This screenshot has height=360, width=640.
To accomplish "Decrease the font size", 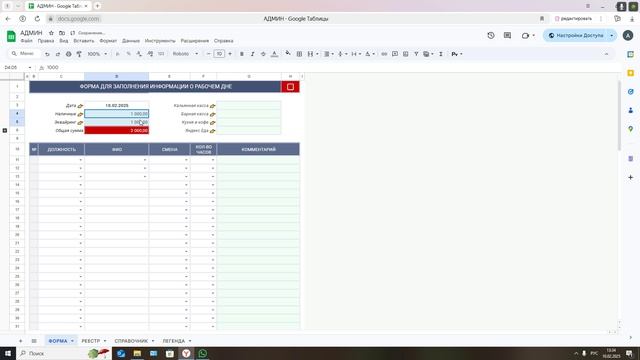I will click(x=209, y=54).
